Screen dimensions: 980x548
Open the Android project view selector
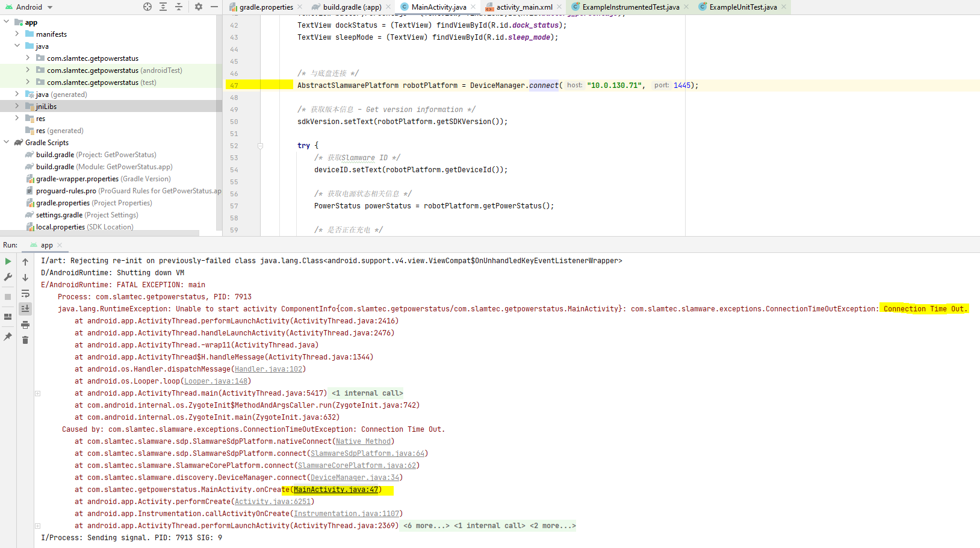coord(28,7)
